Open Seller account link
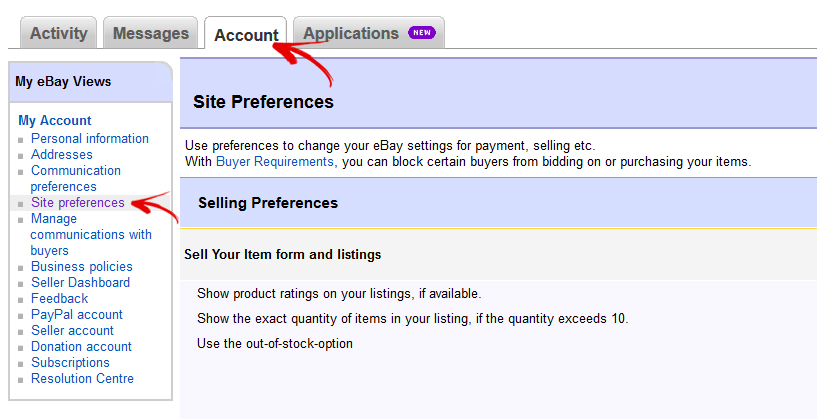 72,330
